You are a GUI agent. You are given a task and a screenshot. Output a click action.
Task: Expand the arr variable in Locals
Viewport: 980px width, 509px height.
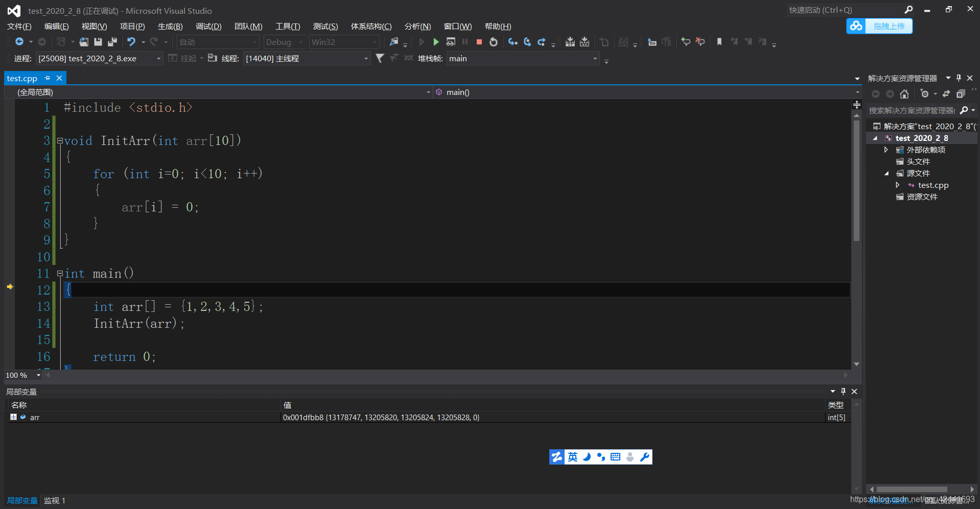point(13,417)
